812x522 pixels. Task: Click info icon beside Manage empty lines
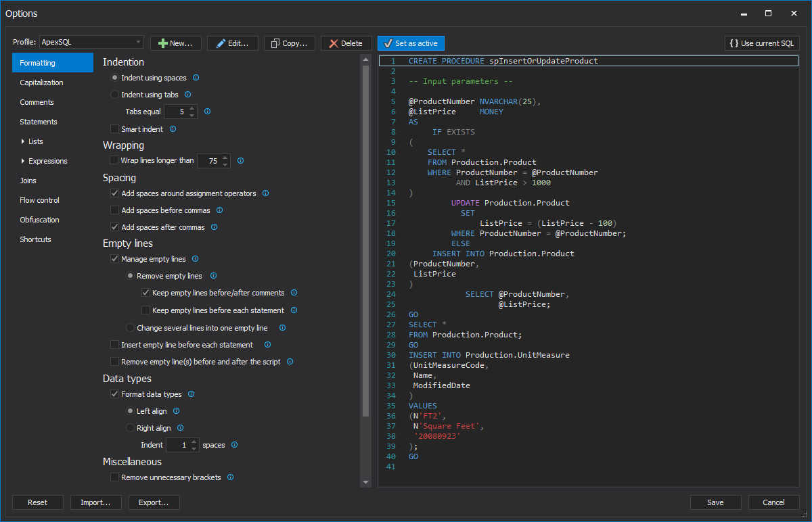click(x=195, y=258)
